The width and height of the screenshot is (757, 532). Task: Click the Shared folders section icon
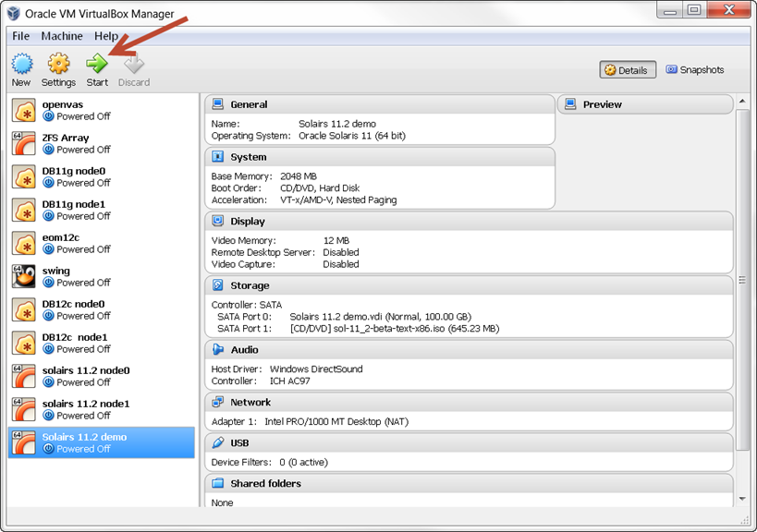218,483
